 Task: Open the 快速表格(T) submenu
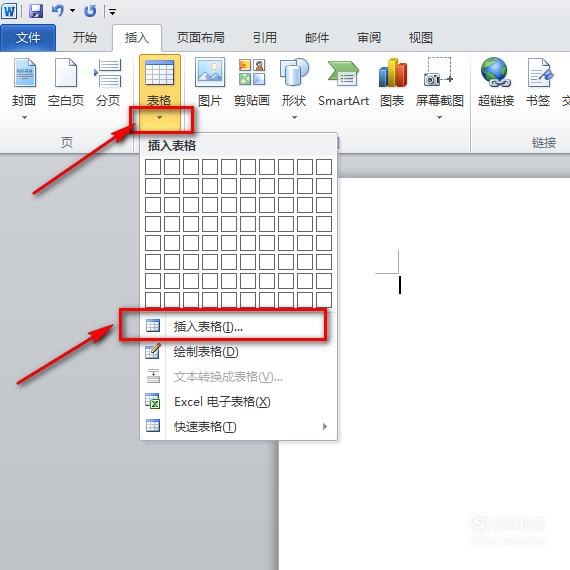click(x=239, y=426)
